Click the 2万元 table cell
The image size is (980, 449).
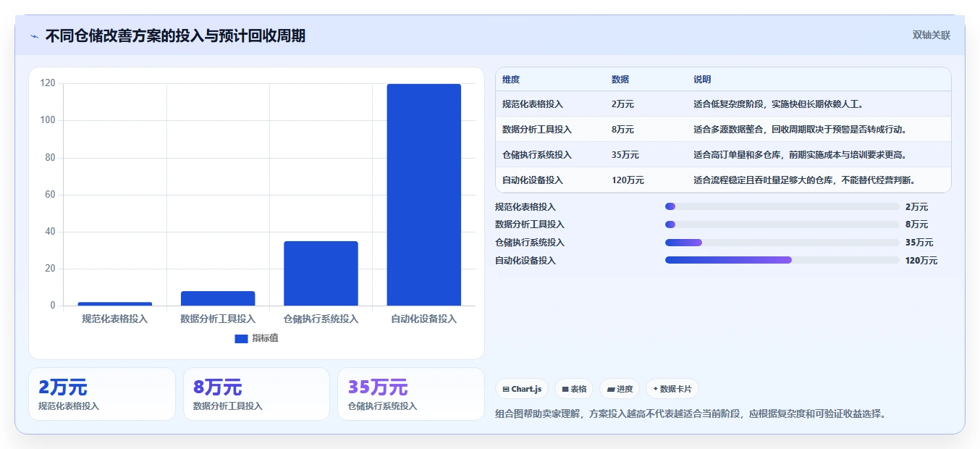coord(622,104)
